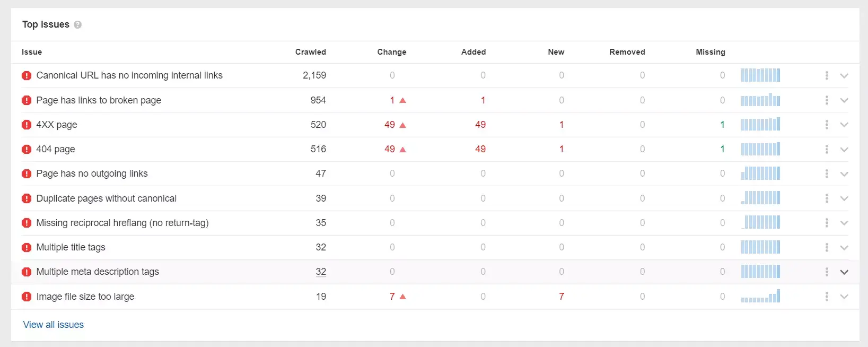Sort table by Change column header
This screenshot has width=868, height=347.
392,52
